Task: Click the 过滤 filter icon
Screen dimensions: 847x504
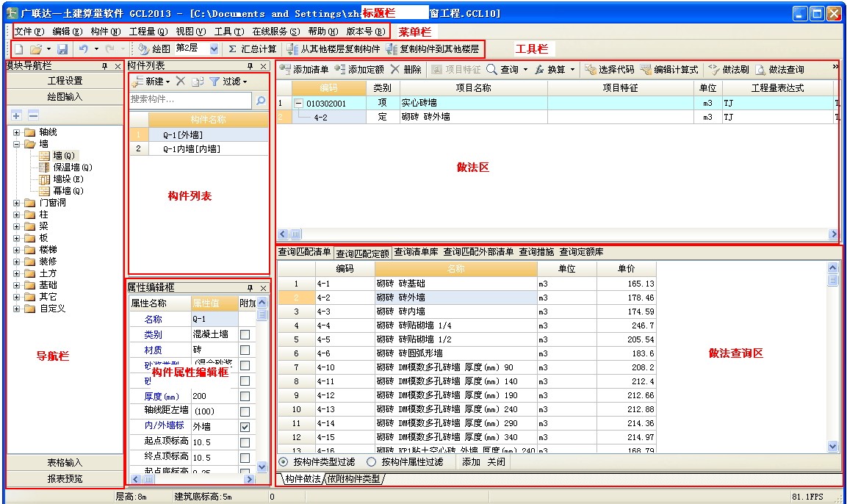Action: coord(215,82)
